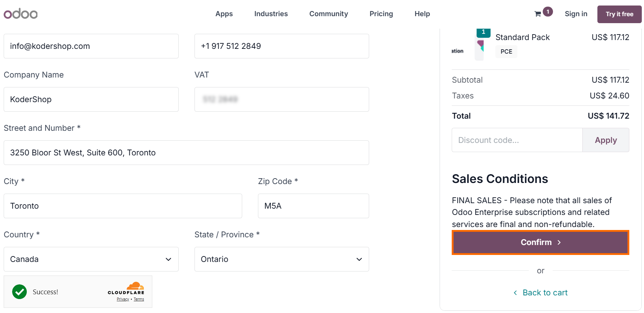The width and height of the screenshot is (644, 313).
Task: Open the shopping cart icon
Action: tap(538, 14)
